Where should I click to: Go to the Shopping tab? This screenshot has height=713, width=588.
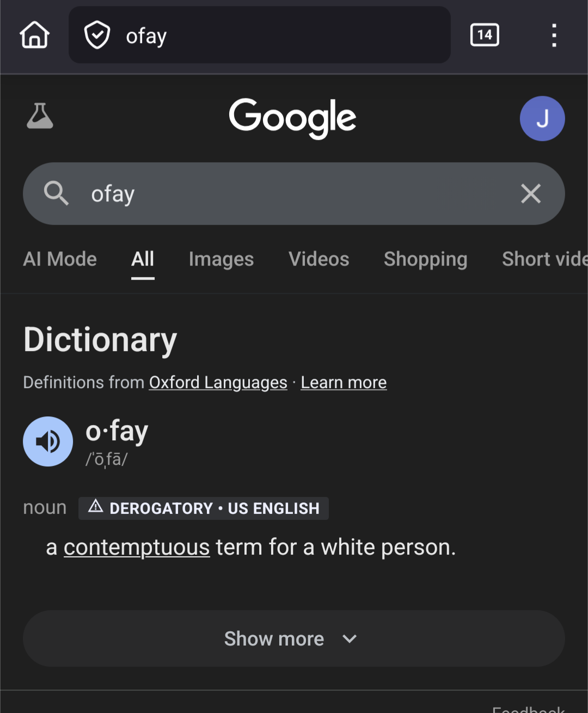tap(425, 259)
